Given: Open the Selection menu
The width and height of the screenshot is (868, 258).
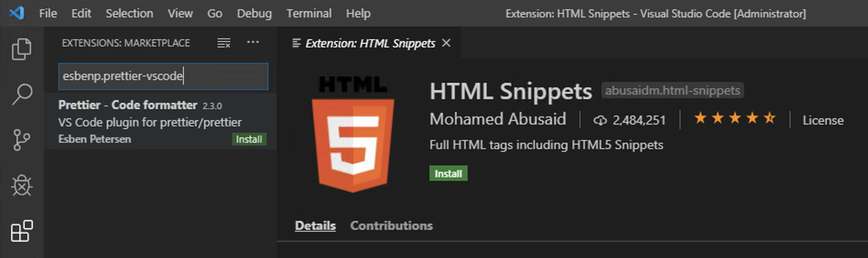Looking at the screenshot, I should click(129, 14).
